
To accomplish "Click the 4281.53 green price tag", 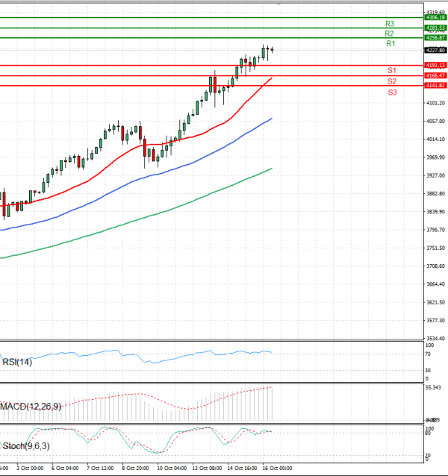I will 435,28.
